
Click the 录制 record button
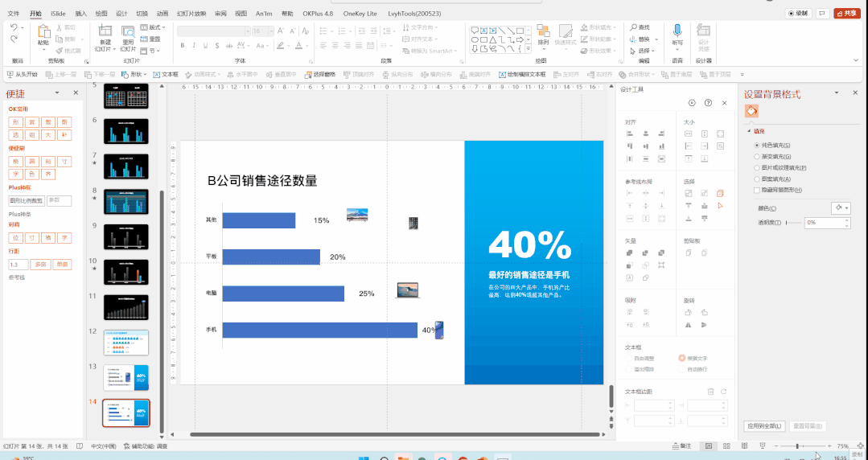(x=799, y=14)
